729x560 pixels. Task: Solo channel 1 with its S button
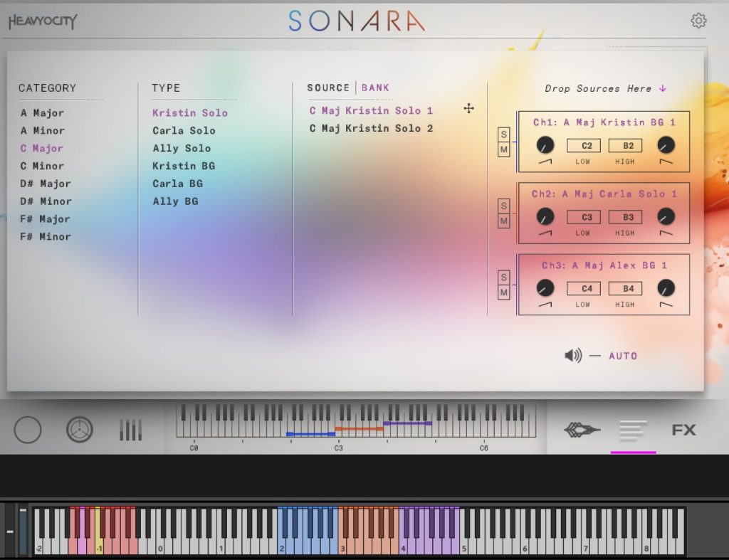[504, 134]
